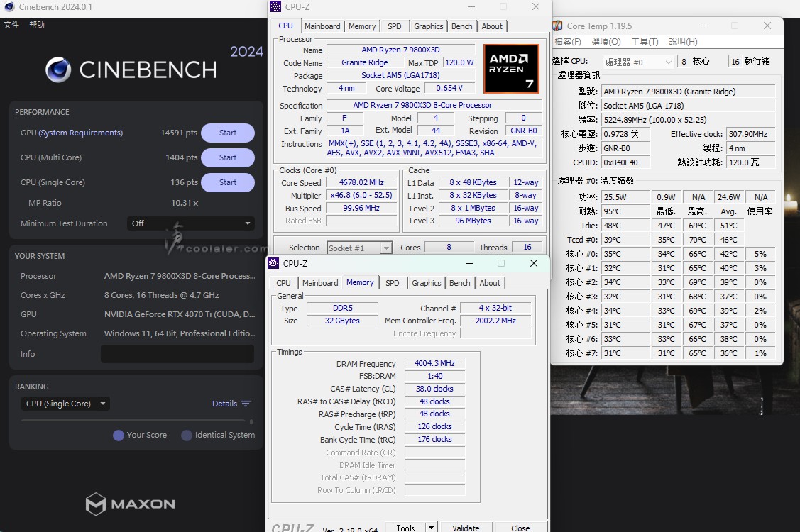
Task: Open the 處理器 #0 CPU selection dropdown
Action: pyautogui.click(x=638, y=62)
